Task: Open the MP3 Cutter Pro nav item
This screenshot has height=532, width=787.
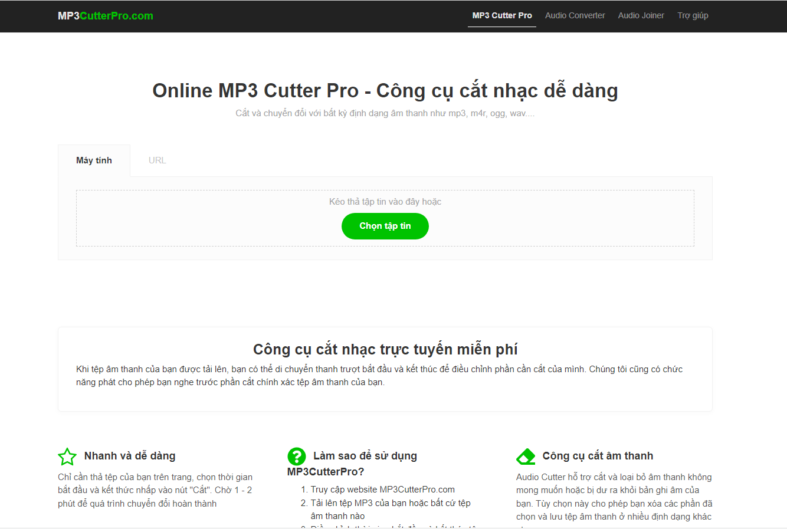Action: click(x=502, y=15)
